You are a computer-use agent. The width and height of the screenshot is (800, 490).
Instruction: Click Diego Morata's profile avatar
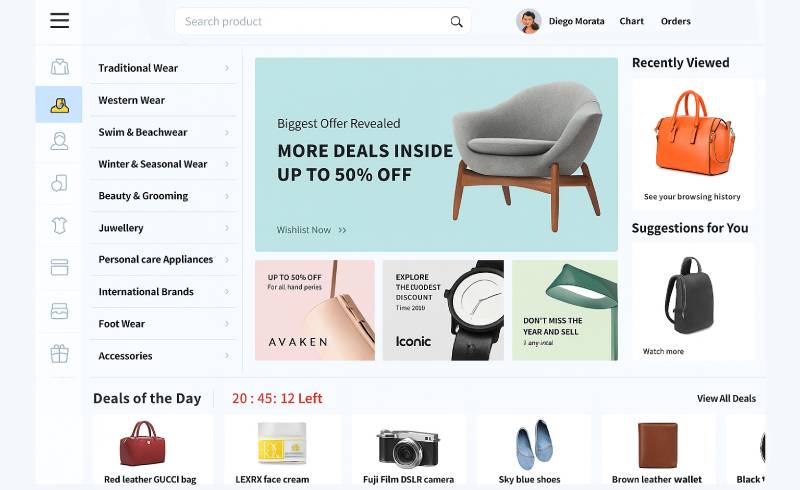pyautogui.click(x=529, y=21)
